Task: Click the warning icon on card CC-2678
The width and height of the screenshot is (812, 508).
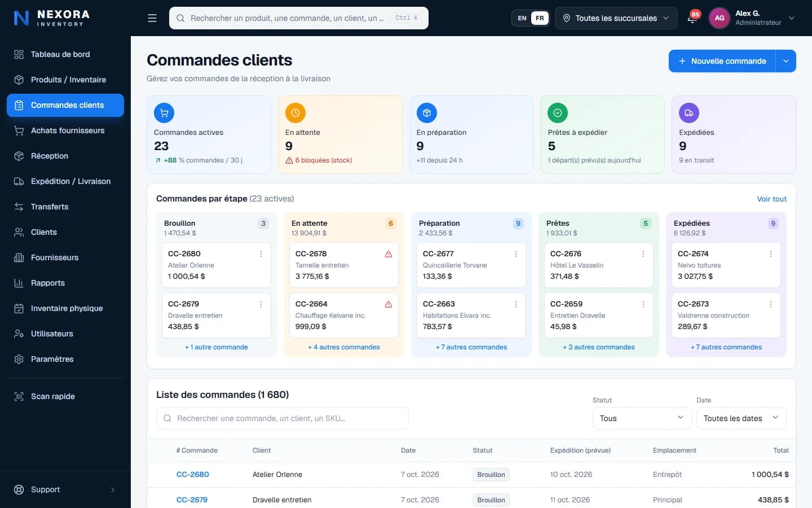Action: [x=389, y=254]
